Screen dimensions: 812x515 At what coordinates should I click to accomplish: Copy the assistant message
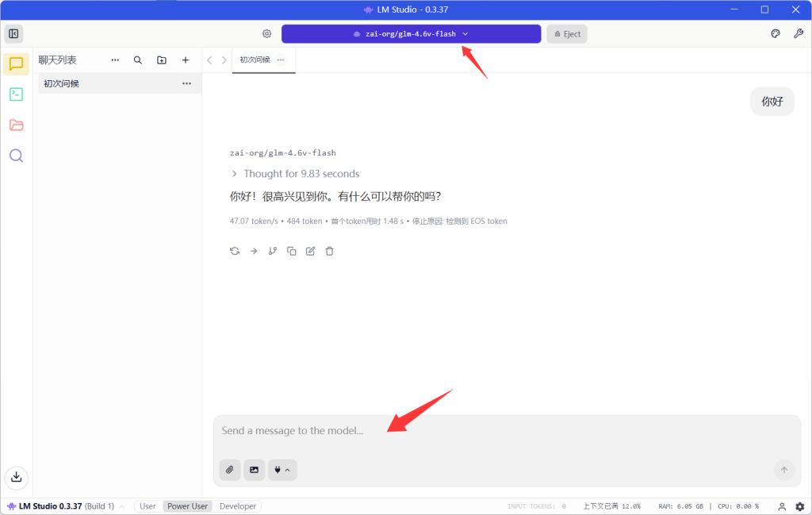coord(291,251)
